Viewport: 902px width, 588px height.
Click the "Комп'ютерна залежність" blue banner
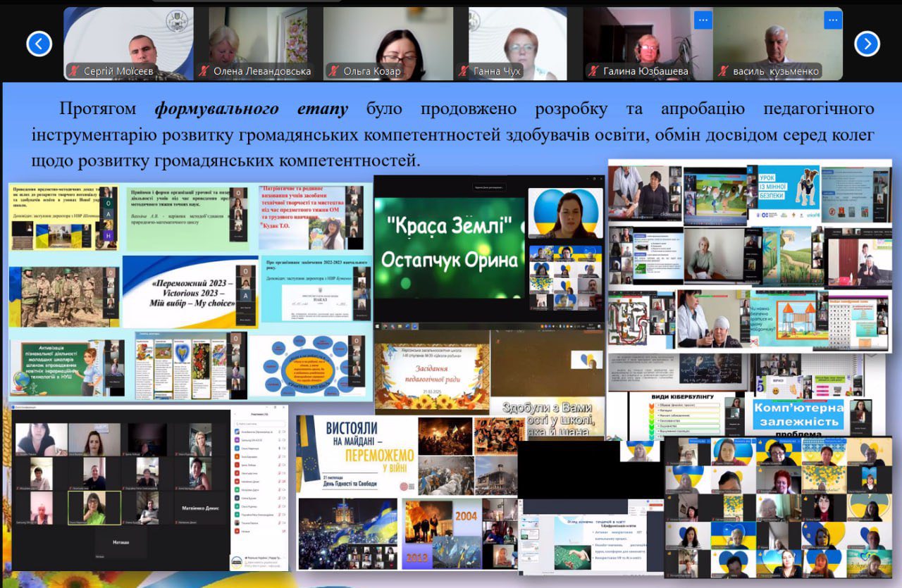[x=798, y=415]
